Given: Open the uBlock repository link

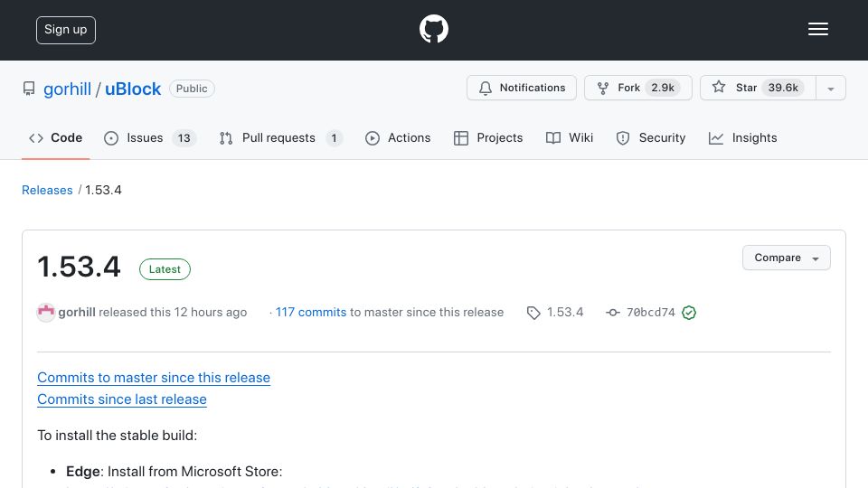Looking at the screenshot, I should coord(133,89).
